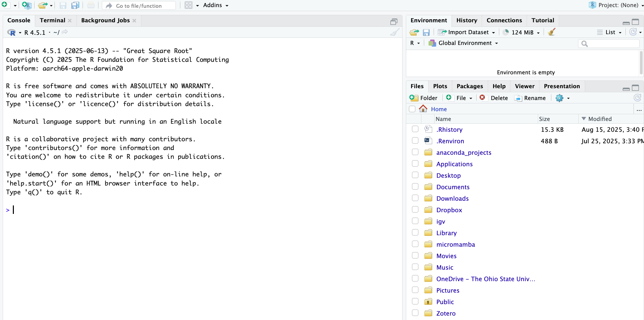Switch to the Terminal tab
The height and width of the screenshot is (320, 644).
tap(52, 20)
